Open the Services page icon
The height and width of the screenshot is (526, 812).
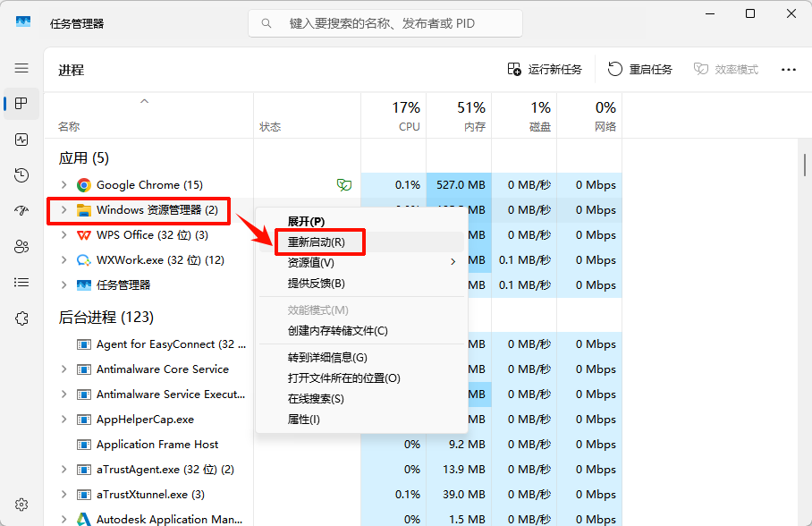(x=21, y=318)
